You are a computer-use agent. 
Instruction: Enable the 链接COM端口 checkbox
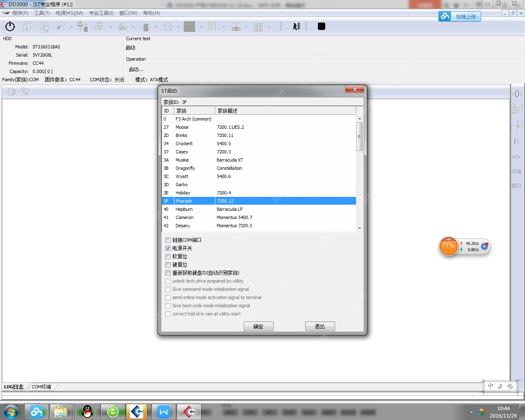coord(168,240)
